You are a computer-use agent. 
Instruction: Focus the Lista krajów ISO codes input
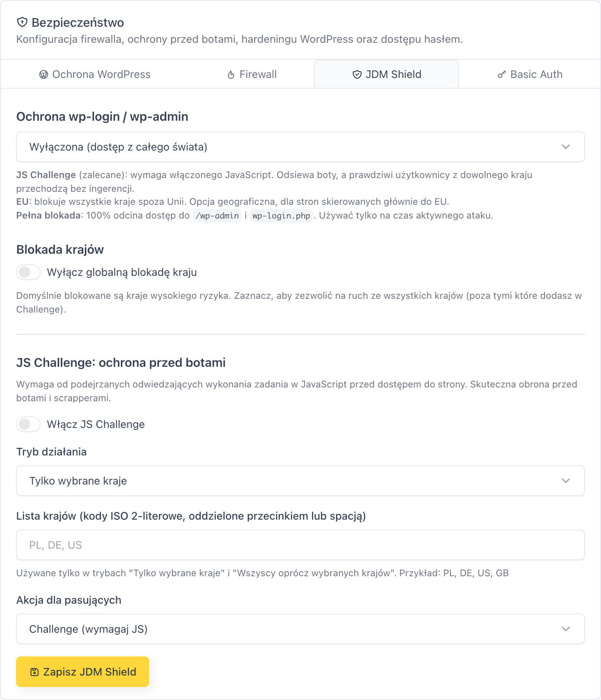tap(300, 545)
